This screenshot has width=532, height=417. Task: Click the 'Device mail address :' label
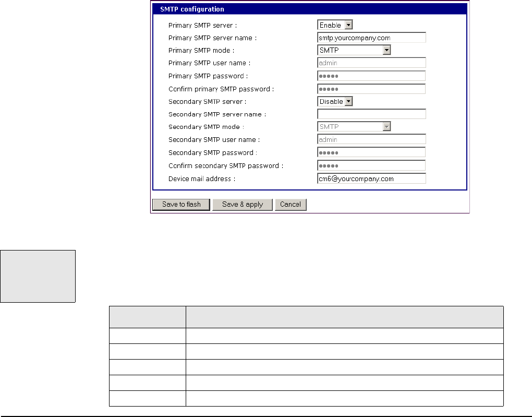coord(202,179)
